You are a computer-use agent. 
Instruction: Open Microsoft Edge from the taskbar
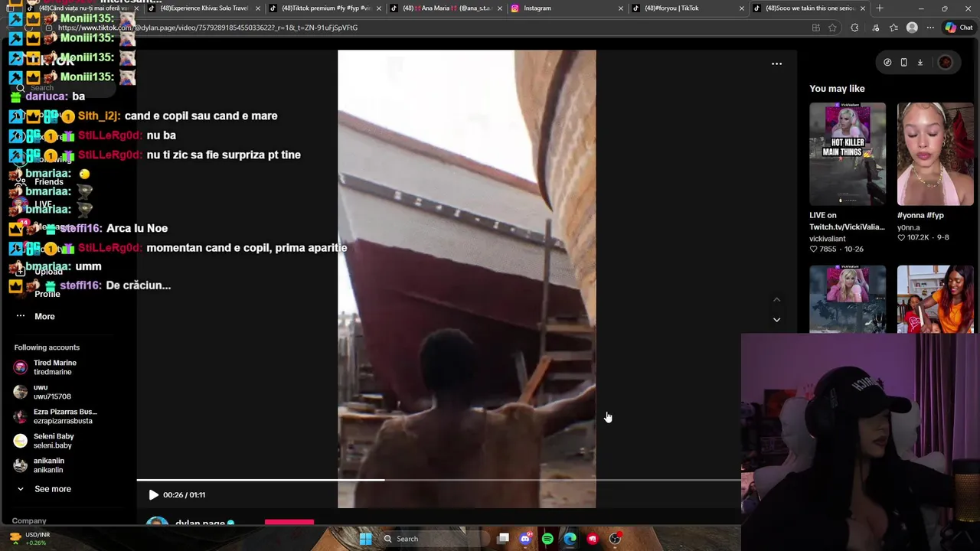(x=570, y=540)
